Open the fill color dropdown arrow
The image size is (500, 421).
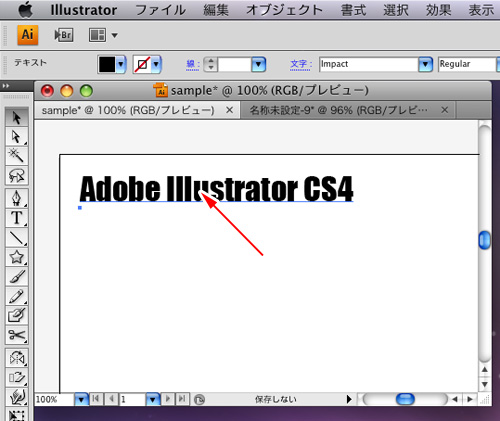121,64
